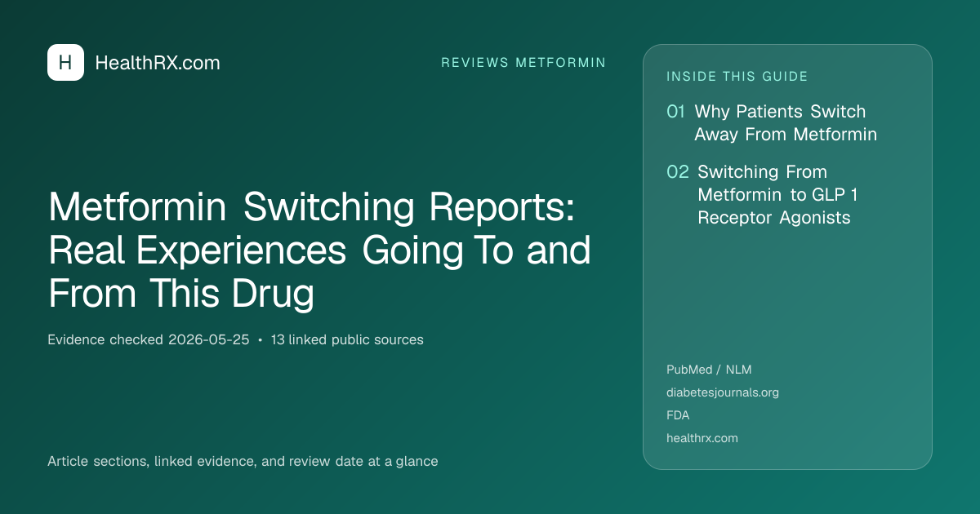Open the HealthRX.com site name
This screenshot has height=514, width=980.
(158, 63)
